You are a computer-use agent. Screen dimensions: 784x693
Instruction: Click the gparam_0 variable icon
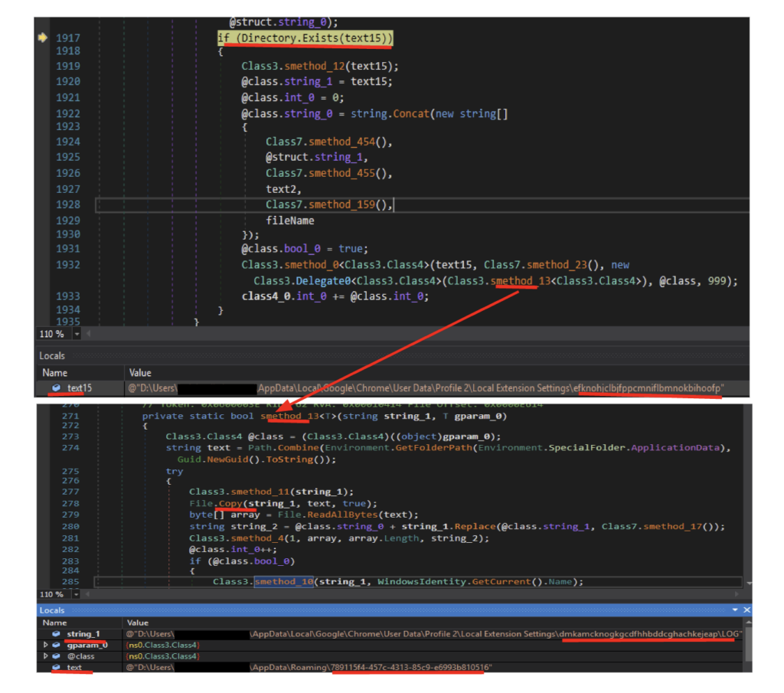click(56, 646)
